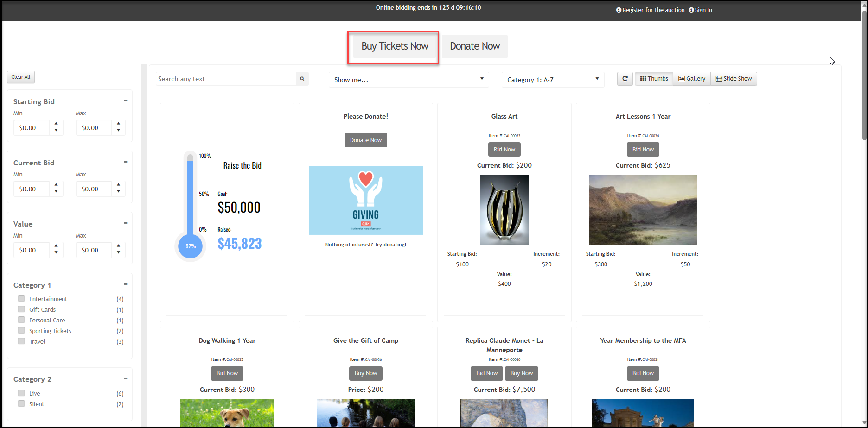Click the Sign In info icon
Viewport: 868px width, 428px height.
[691, 10]
